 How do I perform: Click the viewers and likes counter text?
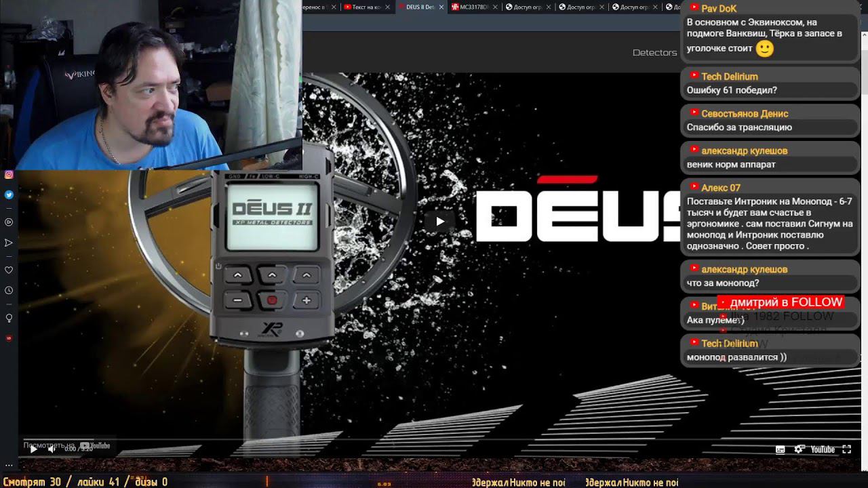pos(85,482)
